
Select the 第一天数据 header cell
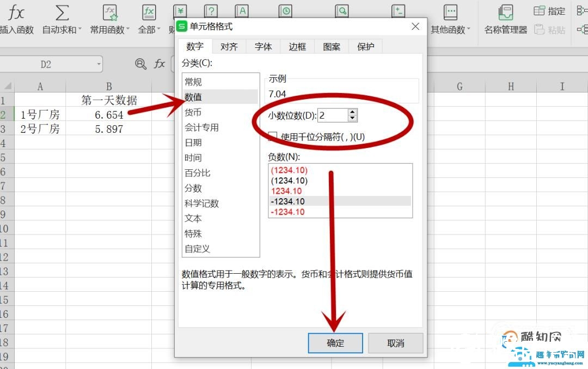[x=109, y=100]
